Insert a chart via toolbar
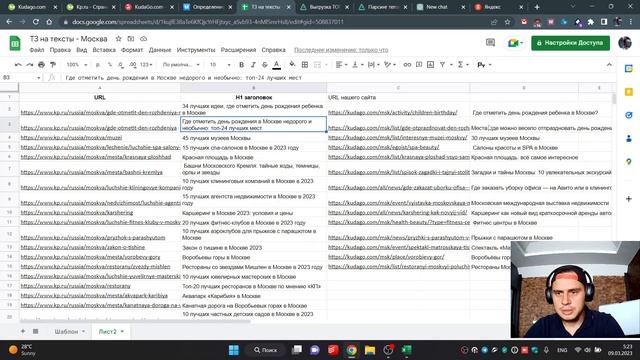The image size is (640, 360). (430, 64)
